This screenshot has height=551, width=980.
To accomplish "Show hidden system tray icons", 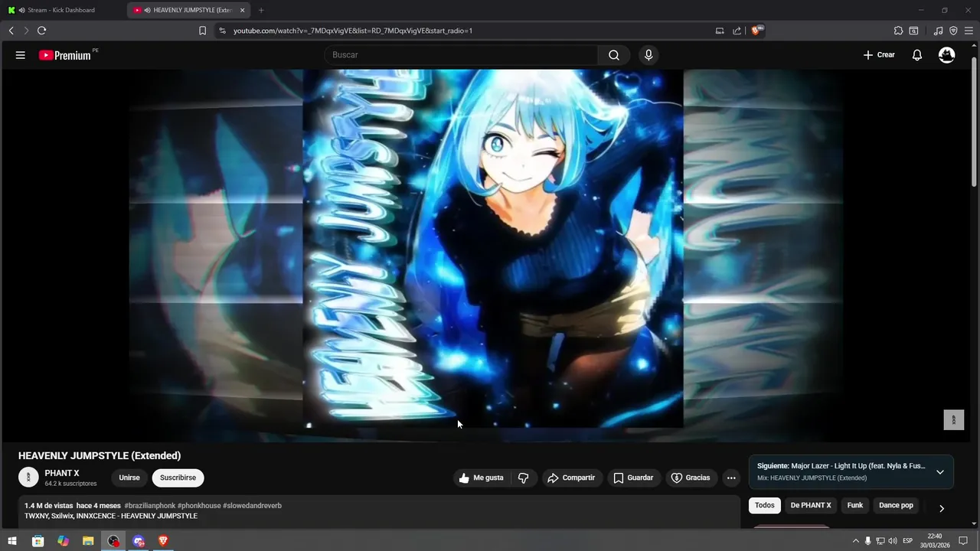I will pyautogui.click(x=856, y=541).
